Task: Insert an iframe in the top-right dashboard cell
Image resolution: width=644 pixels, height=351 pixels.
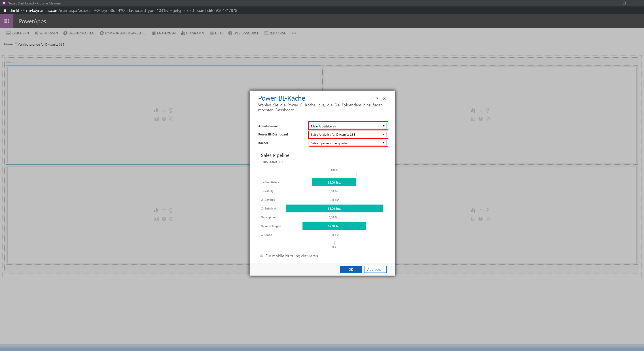Action: point(473,119)
